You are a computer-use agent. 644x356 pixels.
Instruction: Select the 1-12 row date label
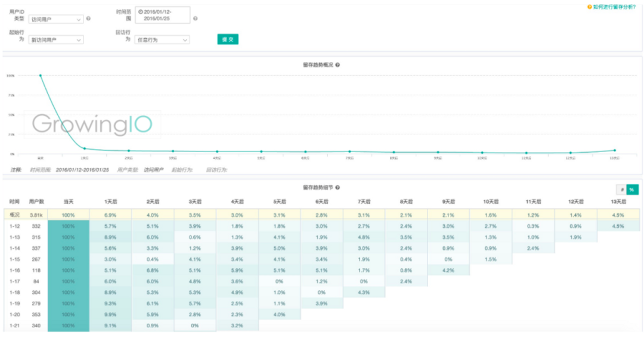14,226
